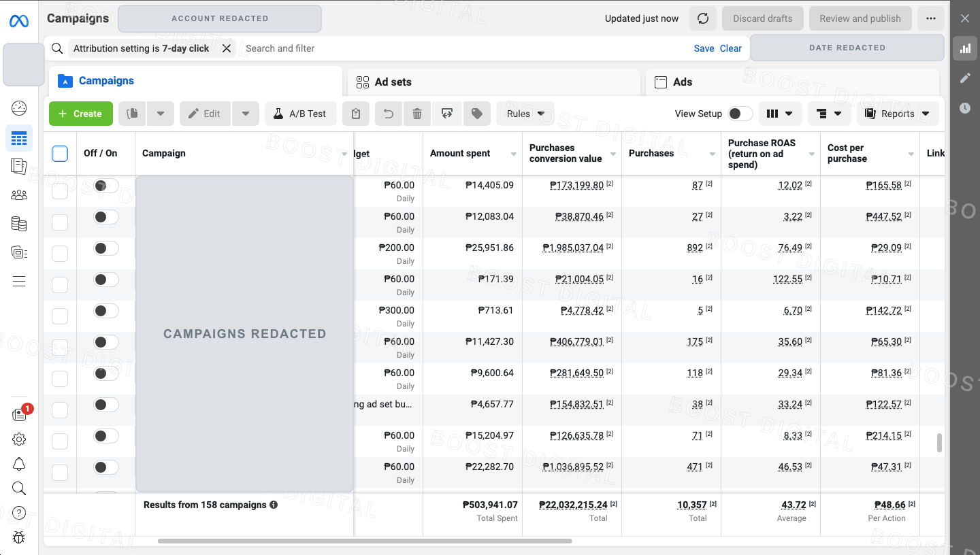980x555 pixels.
Task: Open Amount spent column sort arrow
Action: pos(514,154)
